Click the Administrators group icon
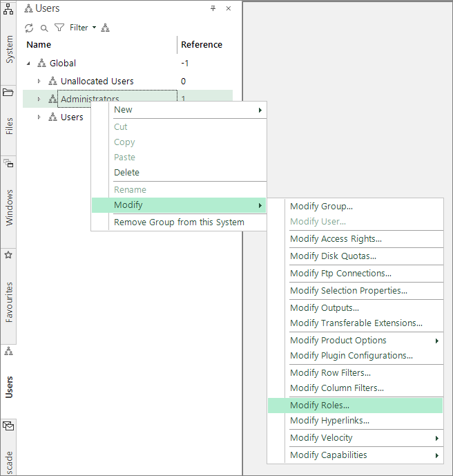The width and height of the screenshot is (453, 476). click(52, 99)
